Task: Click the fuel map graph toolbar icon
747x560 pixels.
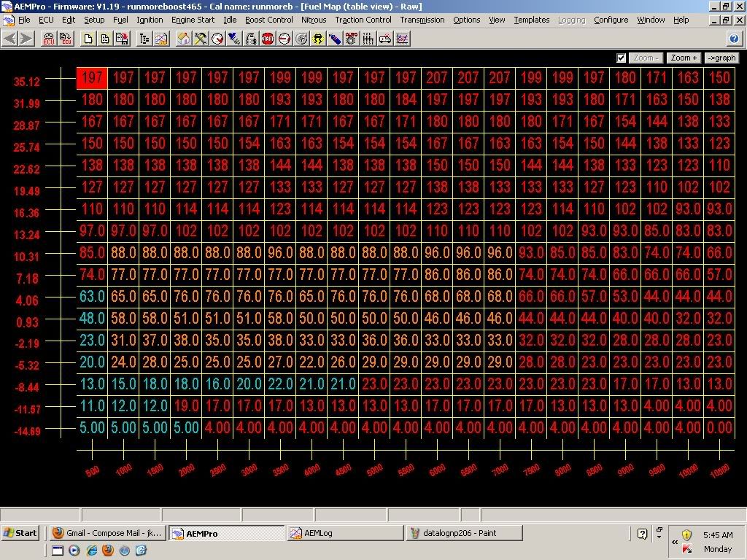Action: 161,39
